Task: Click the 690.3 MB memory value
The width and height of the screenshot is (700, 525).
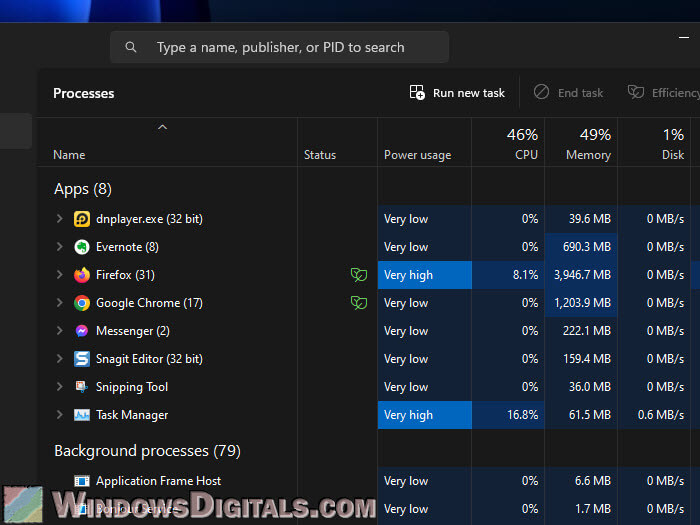Action: tap(587, 247)
